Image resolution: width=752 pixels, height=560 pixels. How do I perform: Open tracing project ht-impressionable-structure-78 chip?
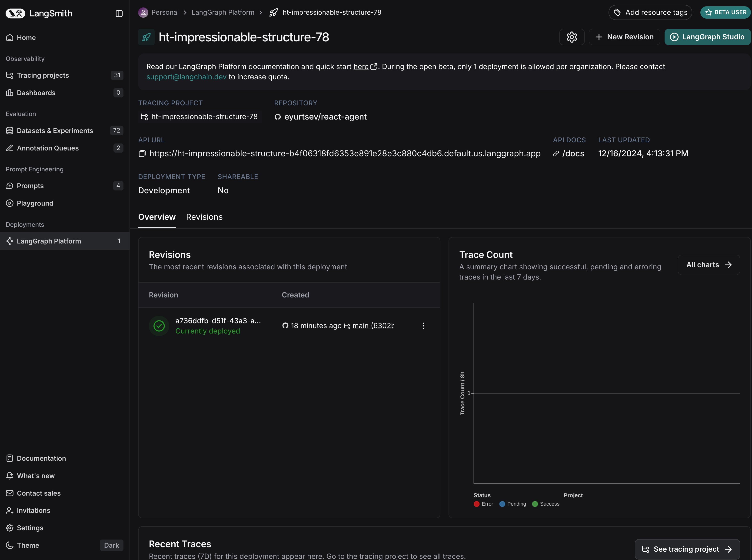(x=200, y=117)
